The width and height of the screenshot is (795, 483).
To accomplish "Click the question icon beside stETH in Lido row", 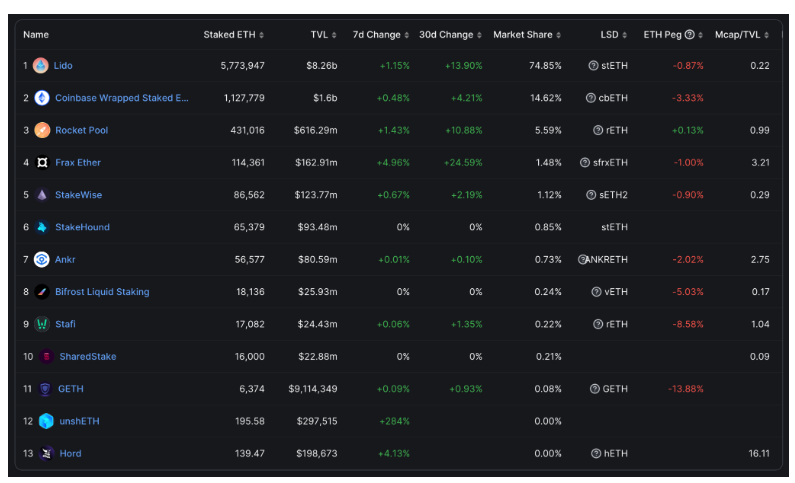I will pos(593,65).
